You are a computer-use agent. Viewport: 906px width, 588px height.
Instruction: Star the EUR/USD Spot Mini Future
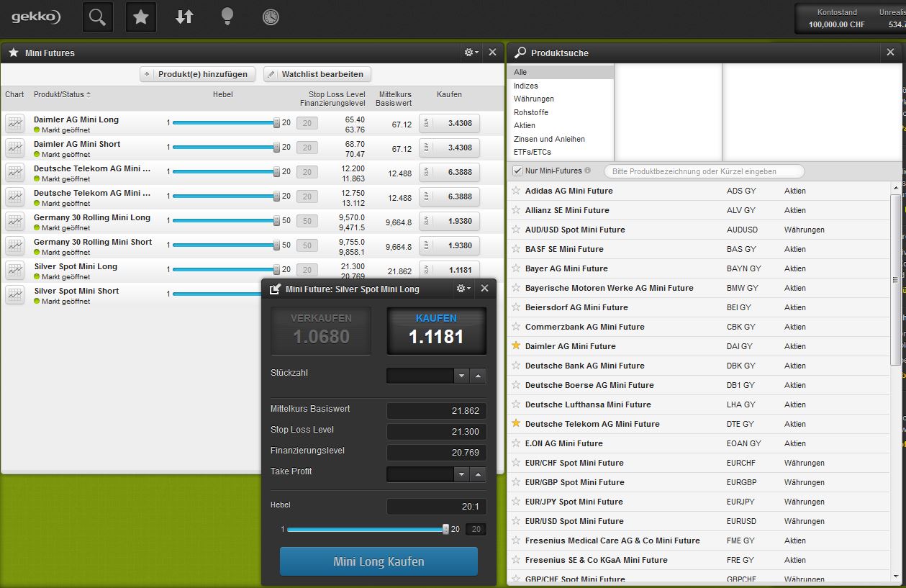(516, 521)
